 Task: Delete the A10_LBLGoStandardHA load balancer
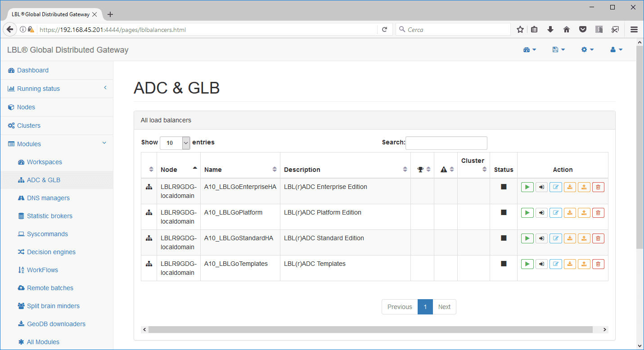(598, 238)
